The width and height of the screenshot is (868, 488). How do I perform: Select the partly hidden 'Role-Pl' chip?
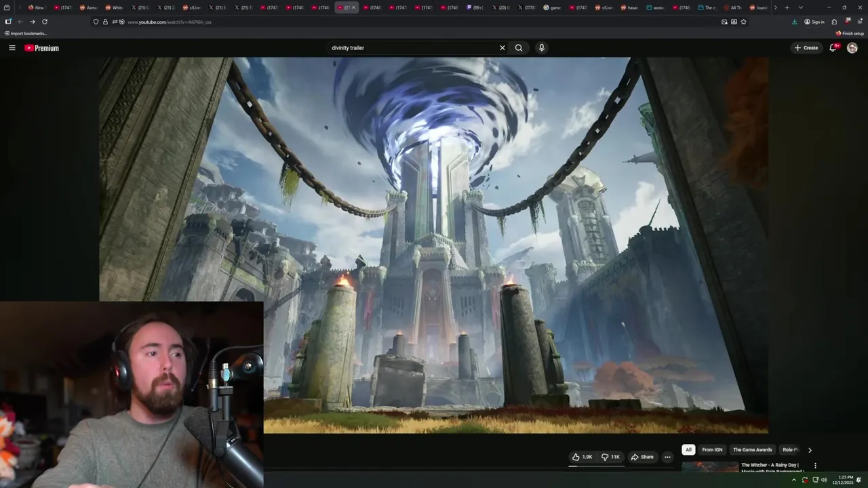(x=791, y=450)
